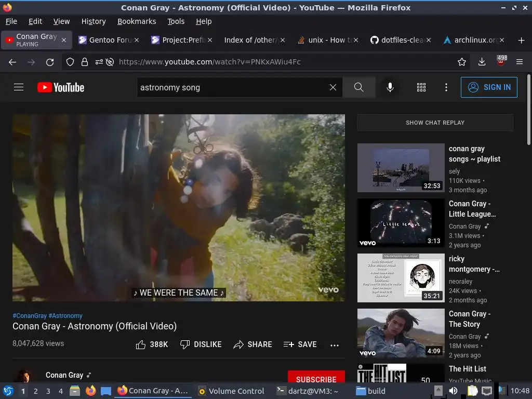Open Conan Gray The Story thumbnail
Viewport: 532px width, 399px height.
coord(401,333)
